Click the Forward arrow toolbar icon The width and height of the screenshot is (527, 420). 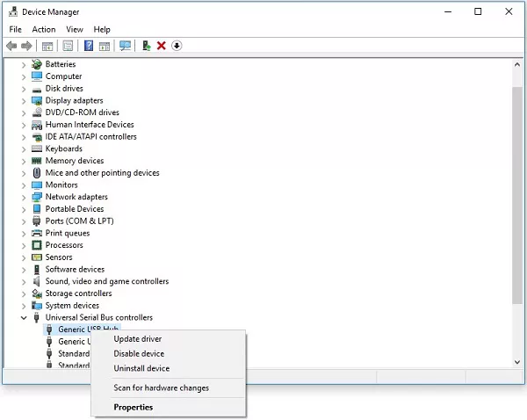tap(26, 46)
